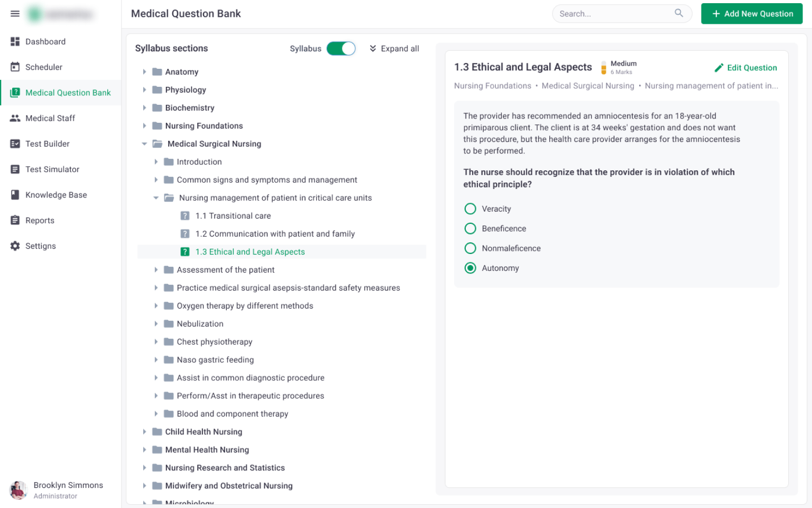Expand the Anatomy folder arrow
The image size is (812, 508).
[144, 72]
